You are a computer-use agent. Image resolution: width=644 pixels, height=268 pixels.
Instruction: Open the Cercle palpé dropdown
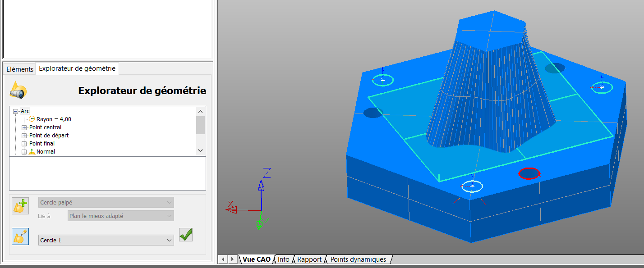point(170,203)
